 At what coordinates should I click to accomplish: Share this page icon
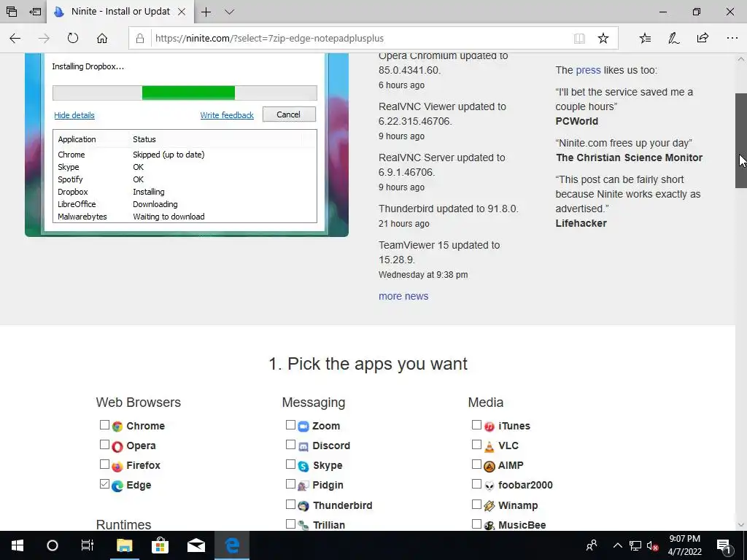click(x=703, y=38)
